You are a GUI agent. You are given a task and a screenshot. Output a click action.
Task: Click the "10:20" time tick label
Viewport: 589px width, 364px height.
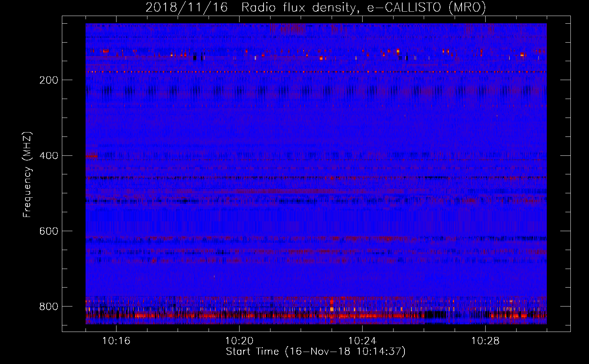[x=239, y=341]
